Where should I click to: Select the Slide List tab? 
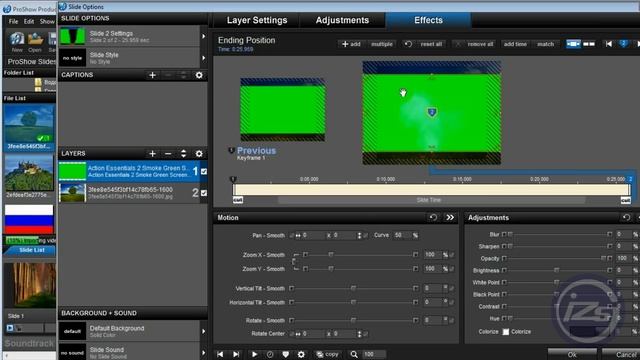(x=31, y=250)
